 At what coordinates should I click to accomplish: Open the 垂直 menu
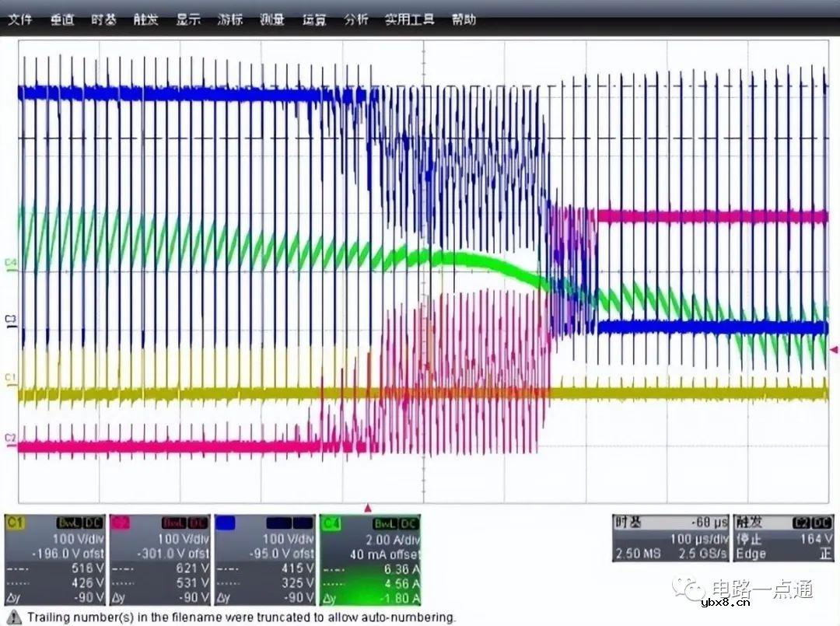pos(62,20)
